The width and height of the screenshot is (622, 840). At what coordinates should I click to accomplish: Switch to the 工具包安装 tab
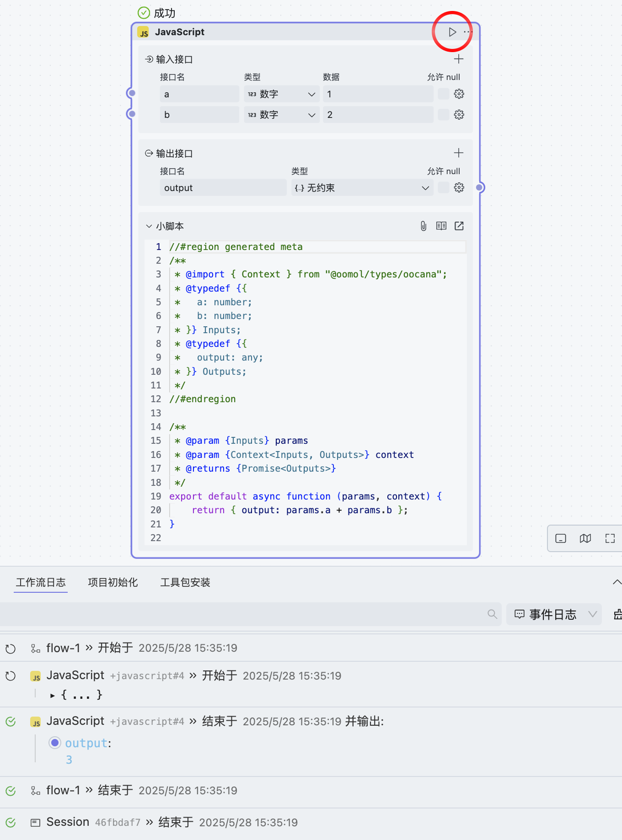click(x=185, y=582)
